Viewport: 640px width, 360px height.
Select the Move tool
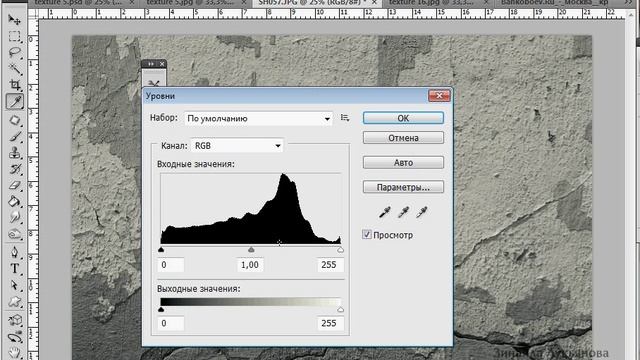pyautogui.click(x=15, y=19)
